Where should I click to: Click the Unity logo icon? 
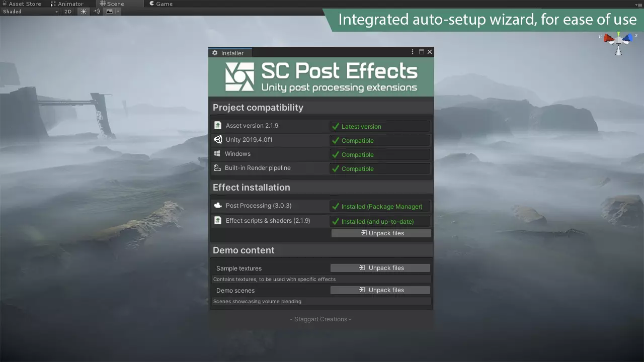217,140
